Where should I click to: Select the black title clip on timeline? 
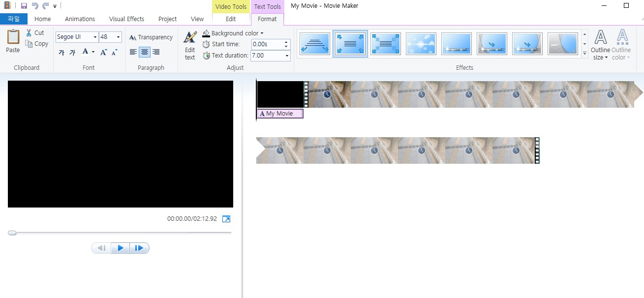click(280, 94)
